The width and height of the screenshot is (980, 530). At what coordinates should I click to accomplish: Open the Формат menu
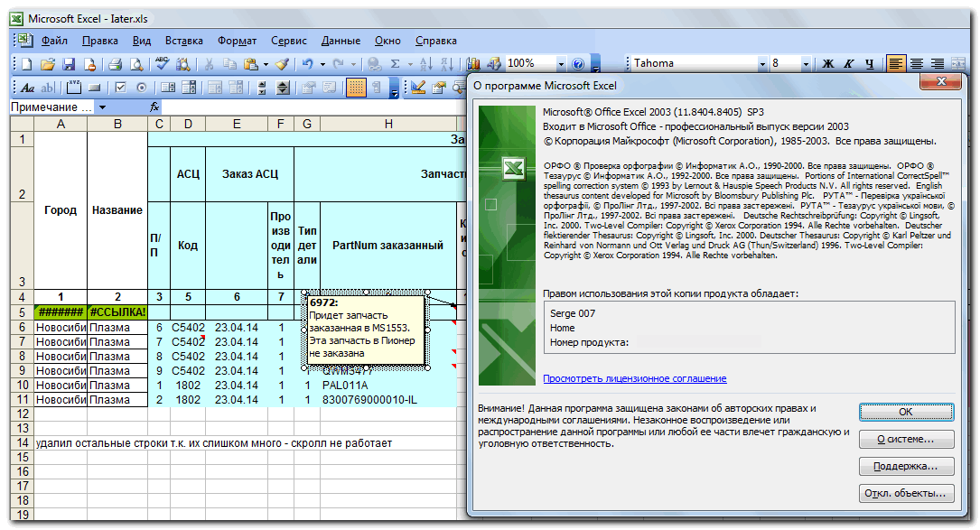[x=237, y=41]
